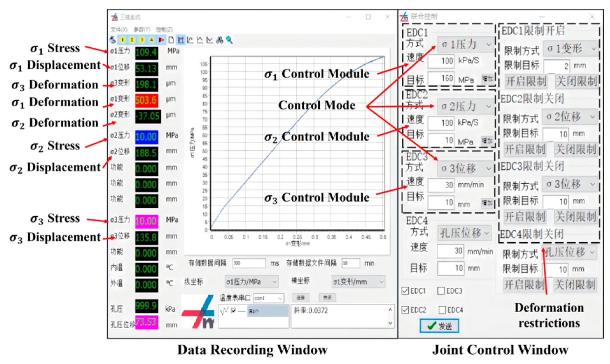Open the EDC4 方式 孔压位移 dropdown

click(x=464, y=233)
